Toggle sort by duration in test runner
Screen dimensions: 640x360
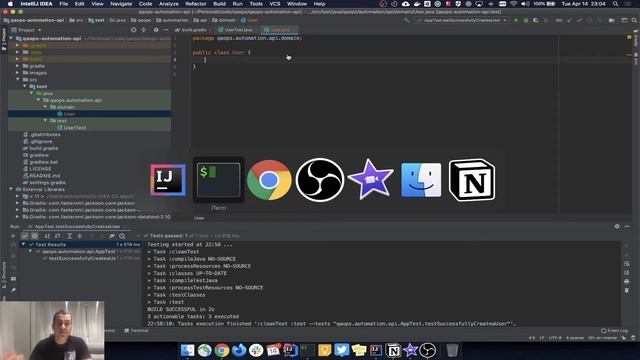[57, 236]
